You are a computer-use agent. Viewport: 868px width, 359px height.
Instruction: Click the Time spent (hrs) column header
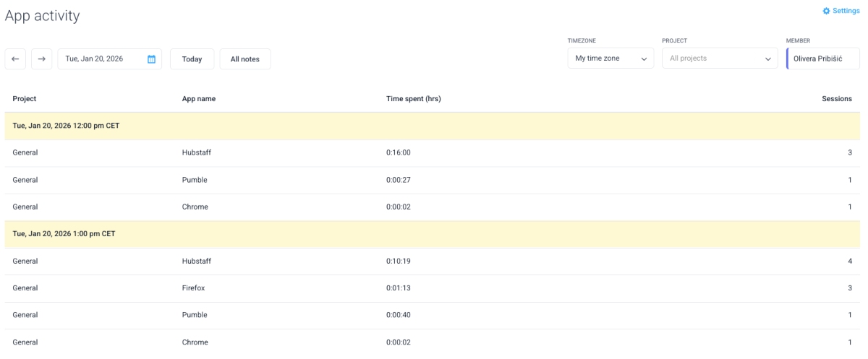pyautogui.click(x=414, y=99)
